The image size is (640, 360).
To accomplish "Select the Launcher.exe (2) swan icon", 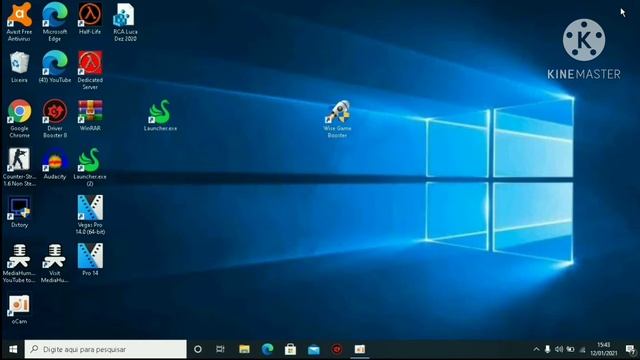I will pyautogui.click(x=90, y=167).
